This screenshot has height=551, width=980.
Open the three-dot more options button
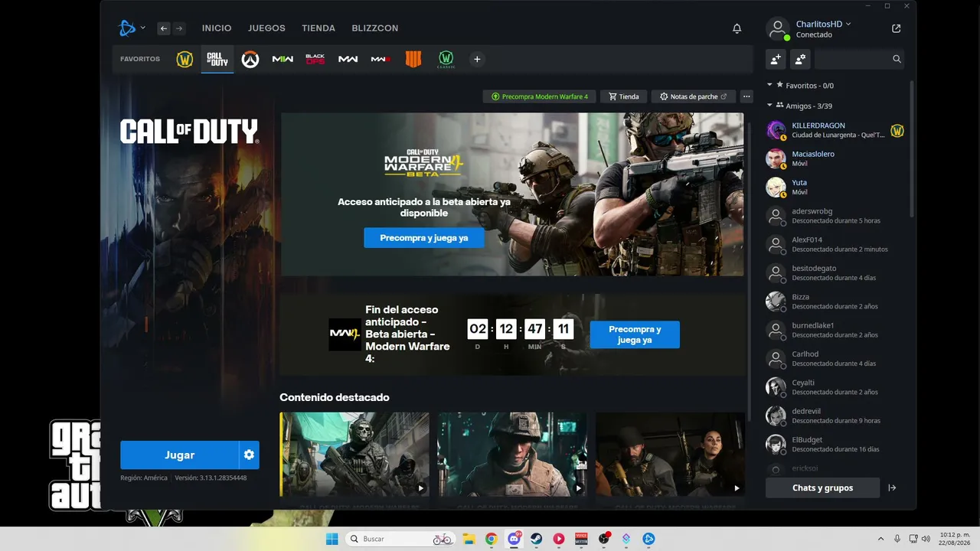click(x=746, y=96)
